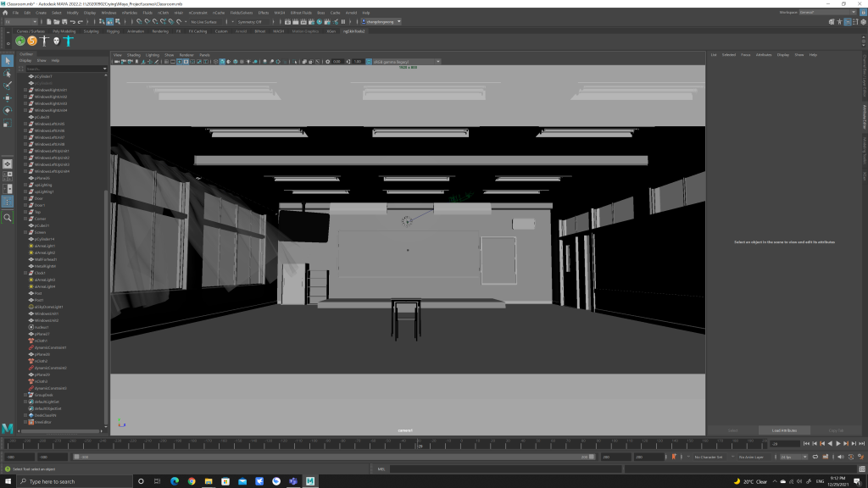This screenshot has width=868, height=488.
Task: Select the Rotate tool in the toolbox
Action: click(x=8, y=110)
